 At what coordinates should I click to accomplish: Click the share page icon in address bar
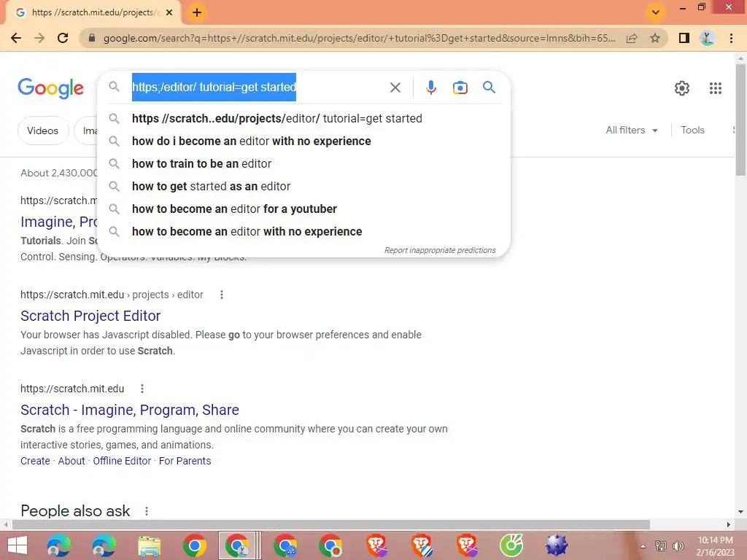click(632, 38)
